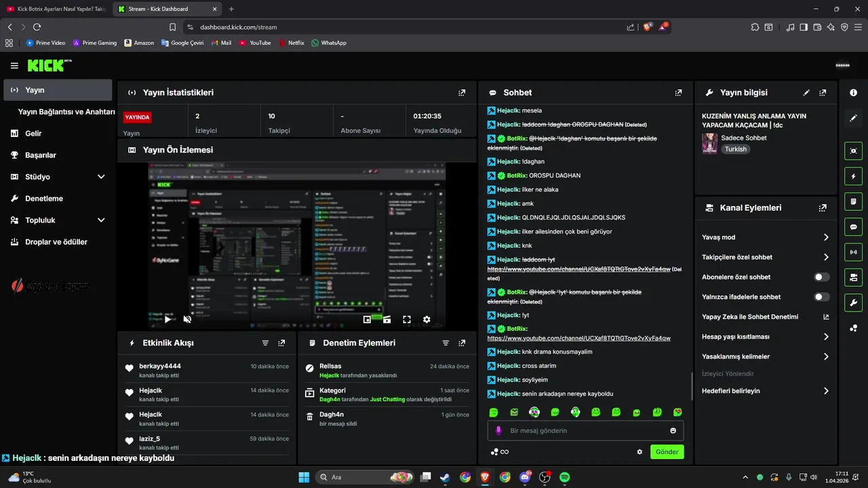Image resolution: width=868 pixels, height=488 pixels.
Task: Filter the Denetim Eylemleri list
Action: [x=446, y=343]
